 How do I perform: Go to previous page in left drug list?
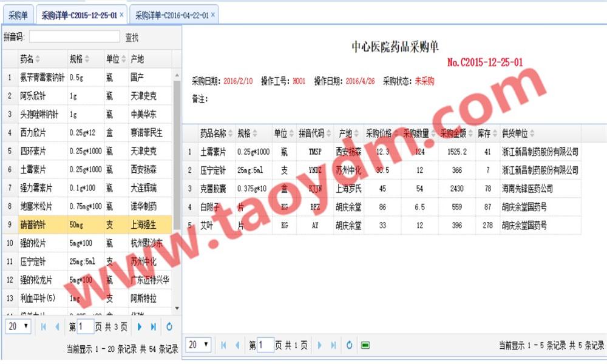(57, 326)
